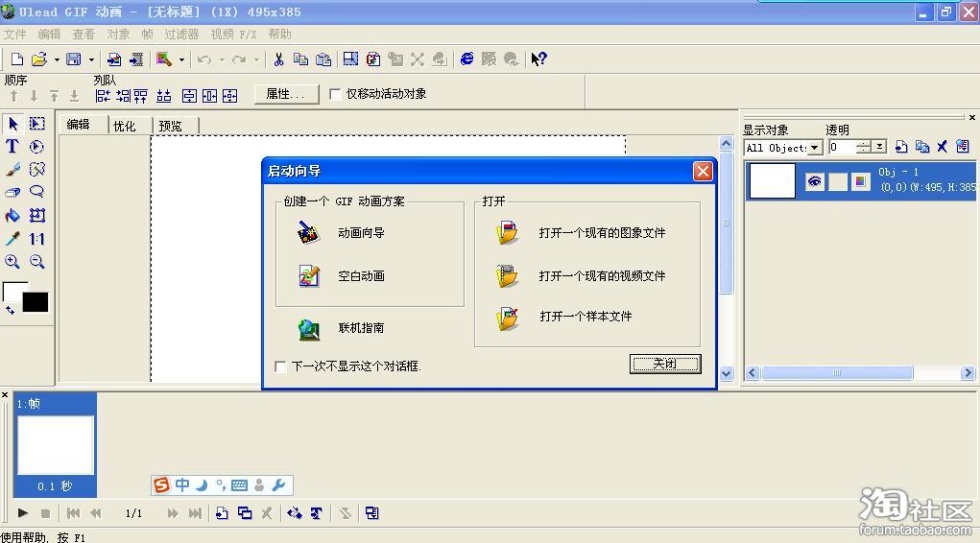
Task: Create a new file from toolbar
Action: coord(17,59)
